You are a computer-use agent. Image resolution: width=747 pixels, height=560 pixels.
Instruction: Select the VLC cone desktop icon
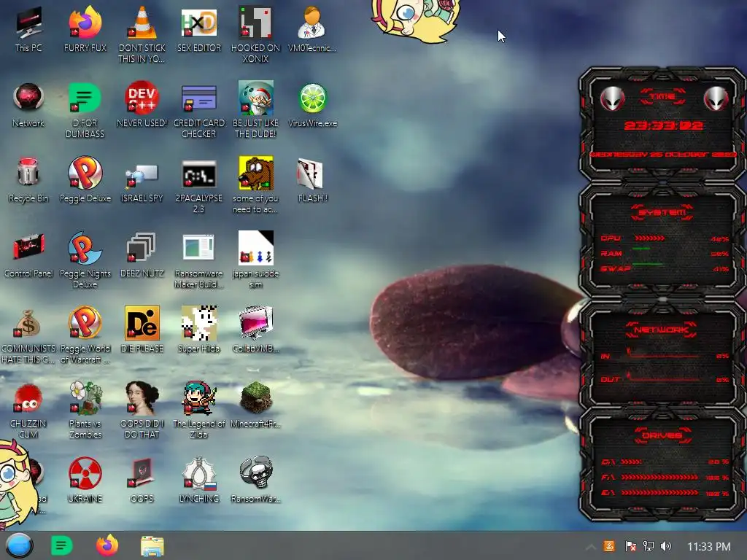click(x=142, y=34)
